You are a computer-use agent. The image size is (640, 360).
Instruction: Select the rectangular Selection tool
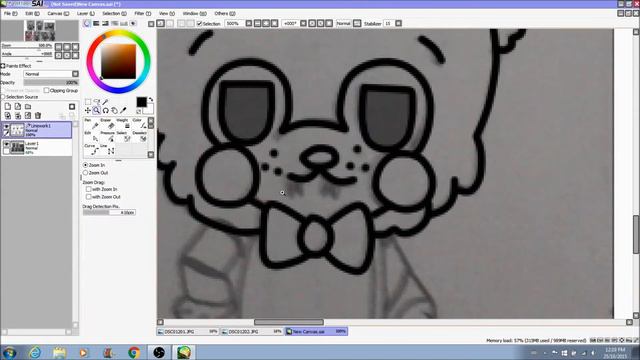click(88, 102)
